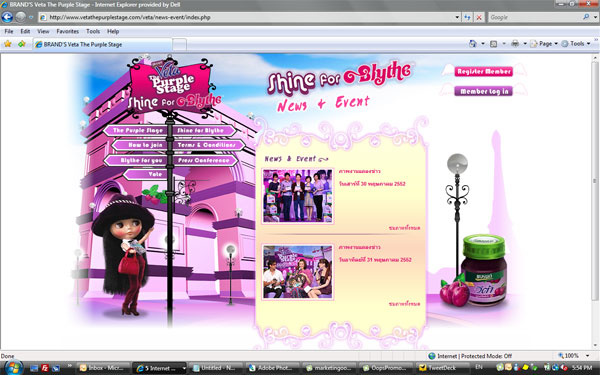Click the red FileZilla quick launch icon

[x=45, y=368]
